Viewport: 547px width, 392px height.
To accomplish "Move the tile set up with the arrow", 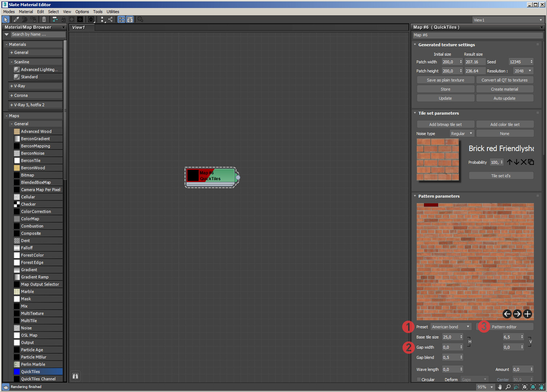I will [x=510, y=162].
